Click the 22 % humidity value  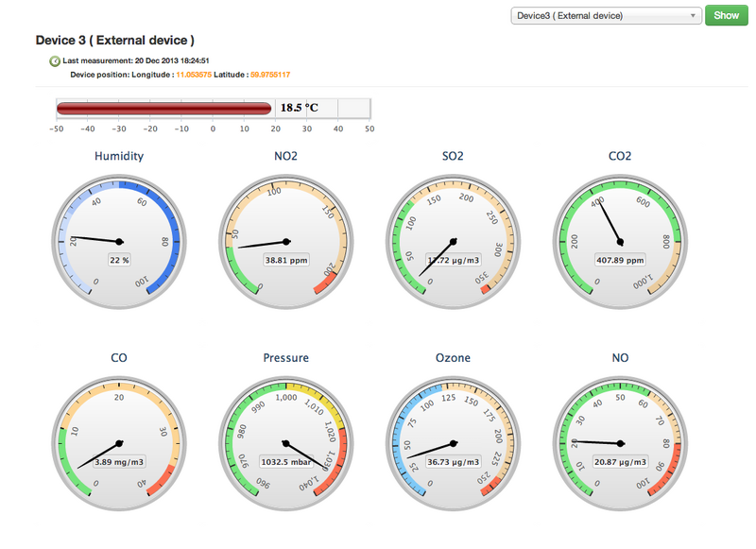click(x=120, y=260)
